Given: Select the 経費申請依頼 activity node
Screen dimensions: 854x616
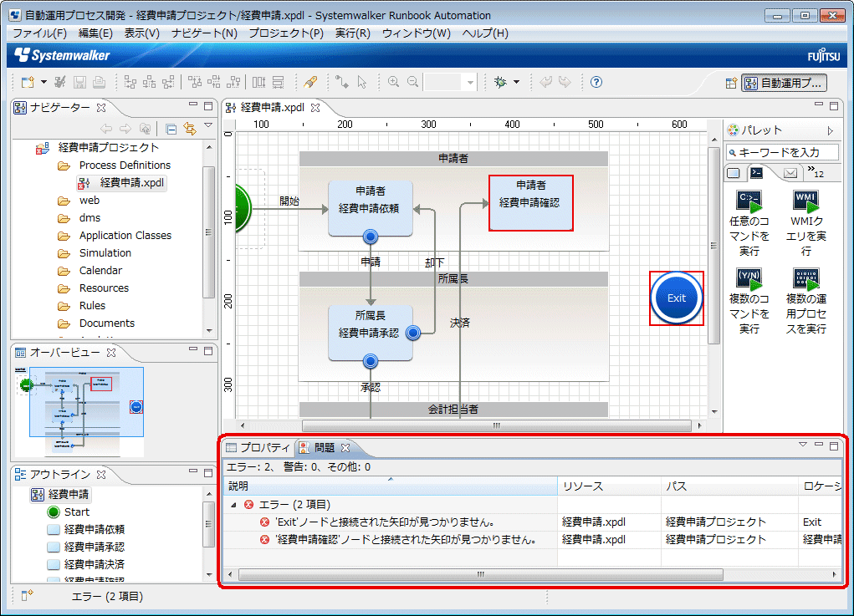Looking at the screenshot, I should 371,208.
